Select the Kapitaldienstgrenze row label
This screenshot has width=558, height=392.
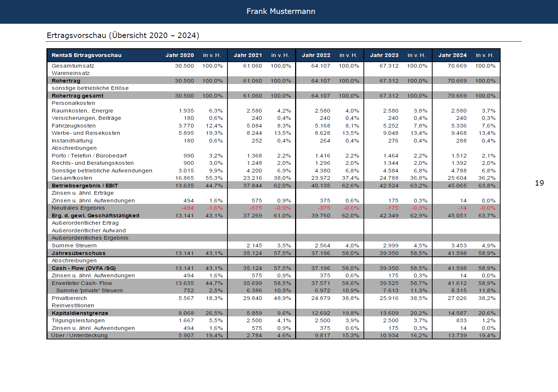click(x=80, y=313)
